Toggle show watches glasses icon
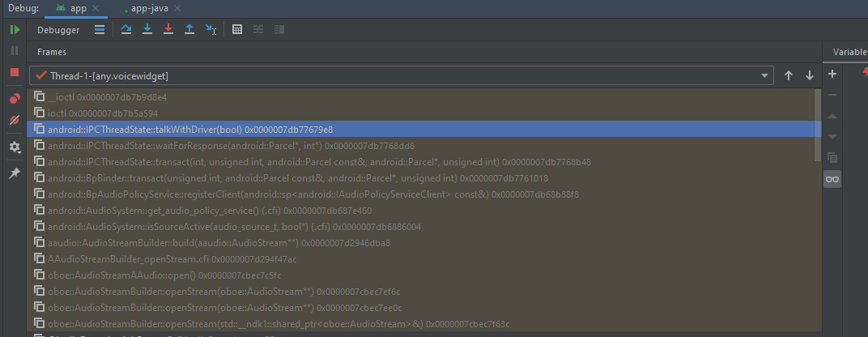 point(832,179)
